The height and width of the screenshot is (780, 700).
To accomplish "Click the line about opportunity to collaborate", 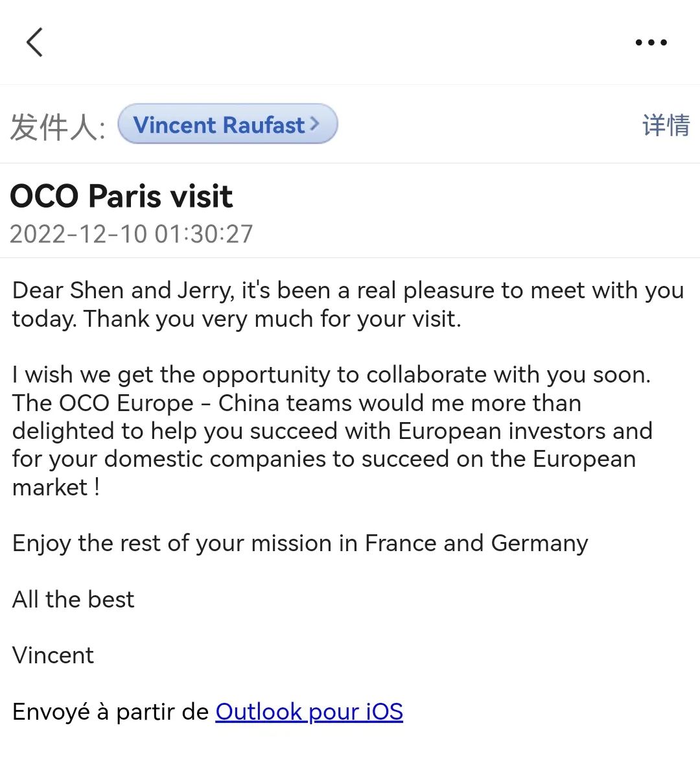I will (331, 375).
